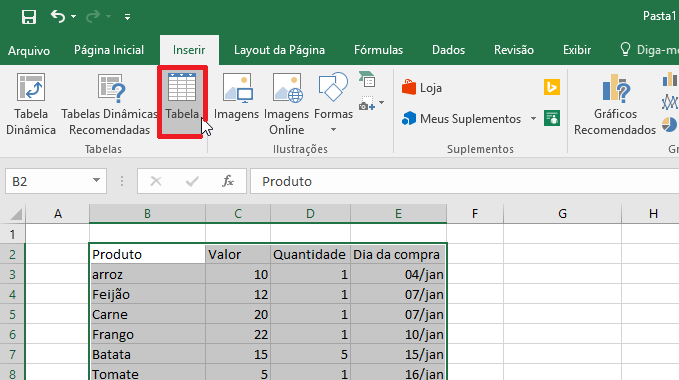Image resolution: width=679 pixels, height=380 pixels.
Task: Switch to the Fórmulas tab
Action: coord(378,50)
